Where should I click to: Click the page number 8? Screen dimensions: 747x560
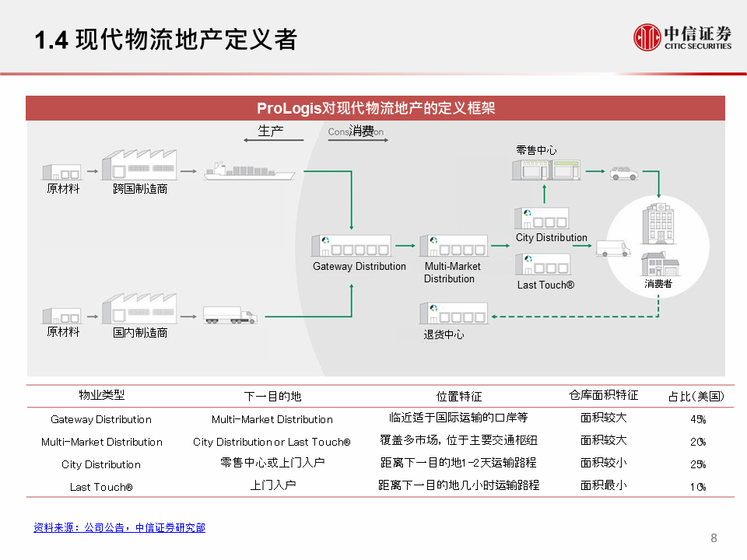714,538
